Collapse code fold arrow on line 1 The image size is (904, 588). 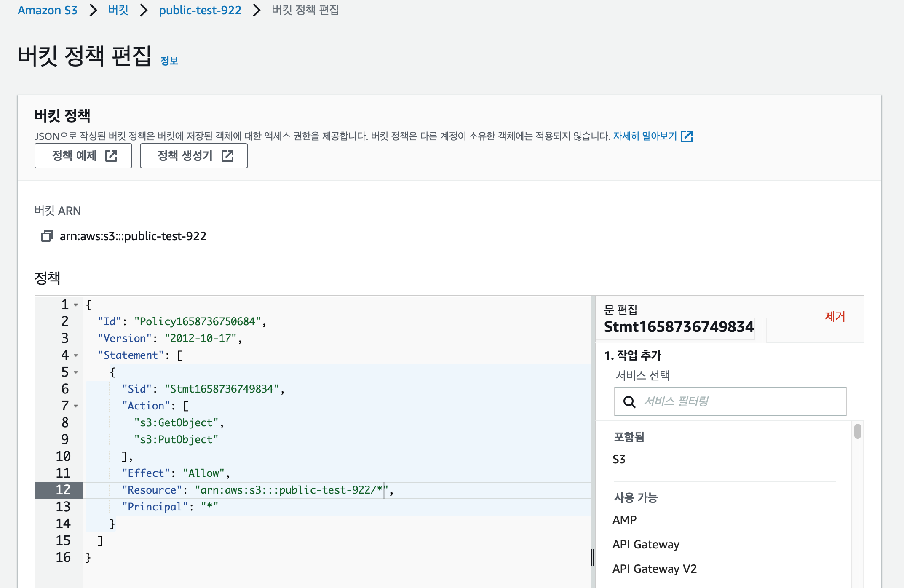76,305
